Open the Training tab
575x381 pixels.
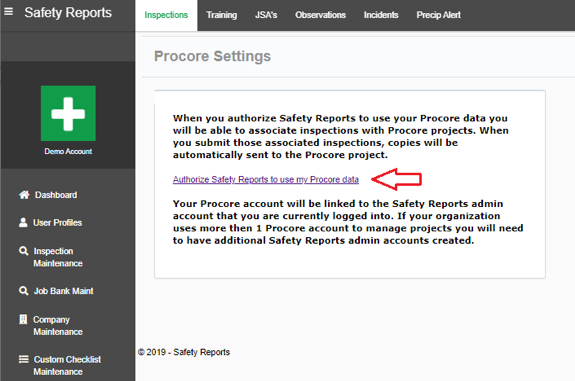(221, 15)
